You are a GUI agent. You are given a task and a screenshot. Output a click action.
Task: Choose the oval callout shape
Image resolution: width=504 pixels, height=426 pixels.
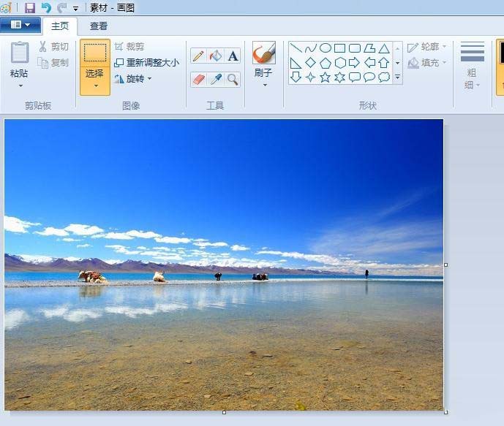coord(369,77)
